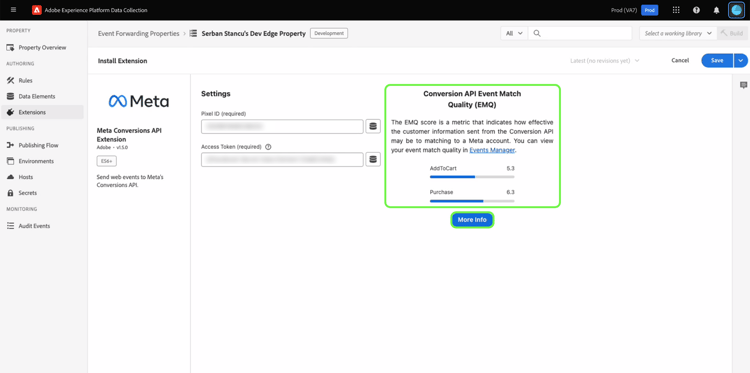
Task: Click the AddToCart 5.3 score value
Action: coord(510,168)
